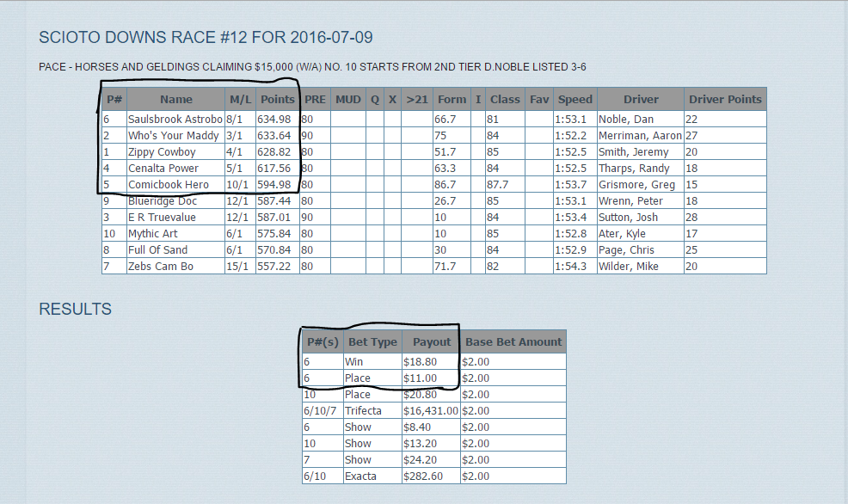Select horse name Mythic Art
Screen dimensions: 848x504
[152, 234]
